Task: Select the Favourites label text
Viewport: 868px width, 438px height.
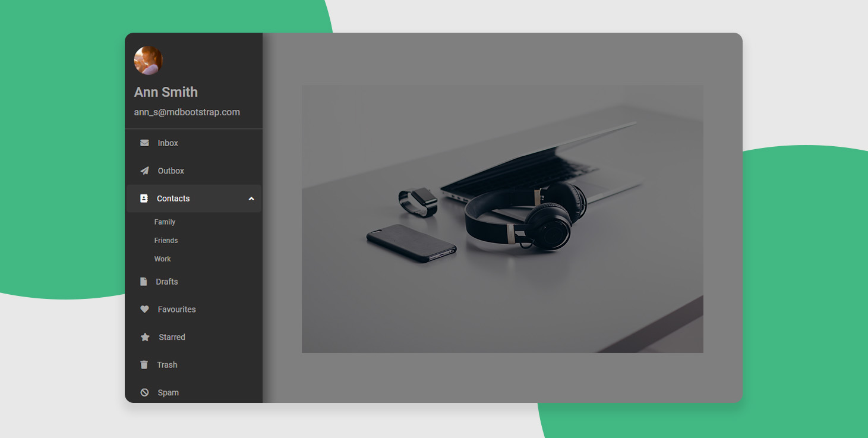Action: coord(177,310)
